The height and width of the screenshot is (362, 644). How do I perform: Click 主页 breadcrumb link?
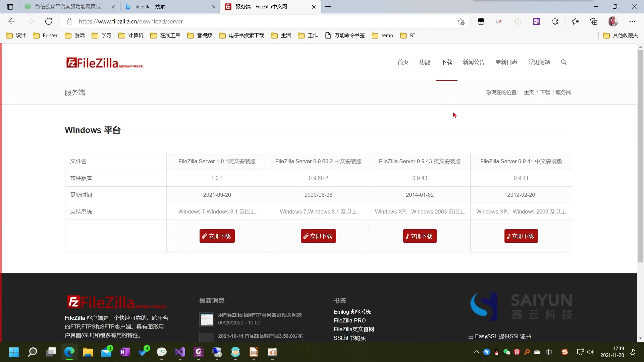[529, 93]
